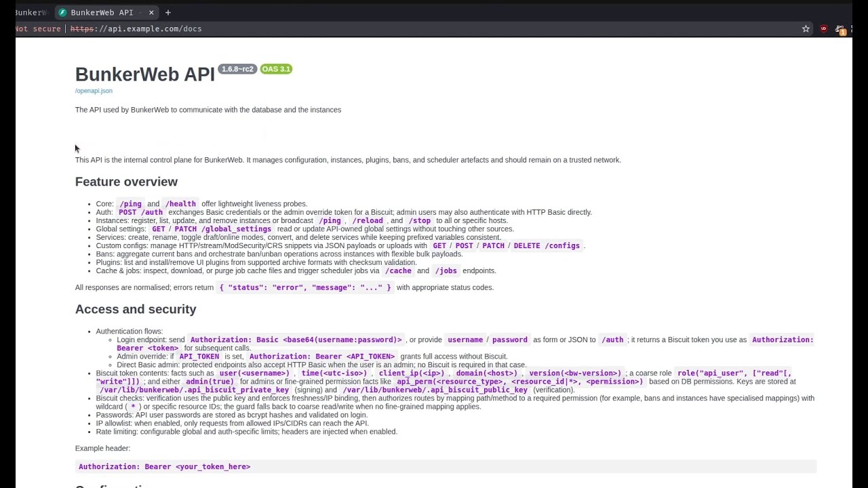Click the internal control plane paragraph
Viewport: 868px width, 488px height.
pos(348,160)
